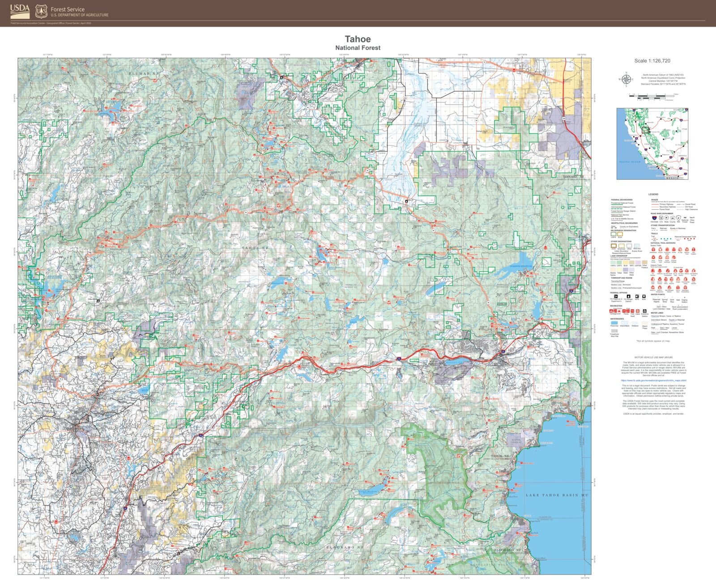Image resolution: width=716 pixels, height=588 pixels.
Task: Select the Pacific Crest scenic trail marker
Action: click(660, 258)
